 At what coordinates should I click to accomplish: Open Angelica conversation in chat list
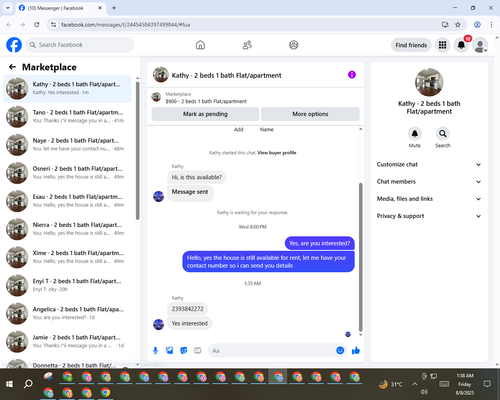click(x=68, y=314)
